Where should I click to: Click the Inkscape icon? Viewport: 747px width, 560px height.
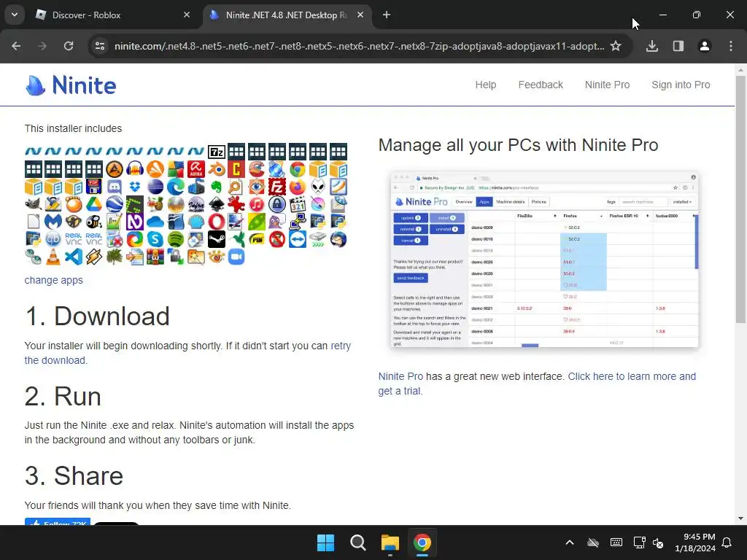click(216, 204)
